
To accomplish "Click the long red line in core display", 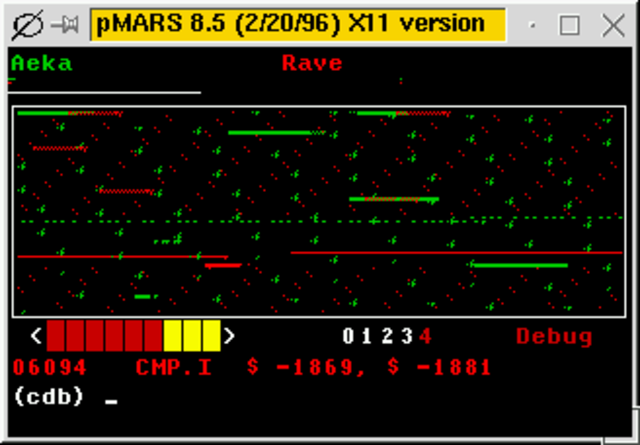I will pos(456,253).
